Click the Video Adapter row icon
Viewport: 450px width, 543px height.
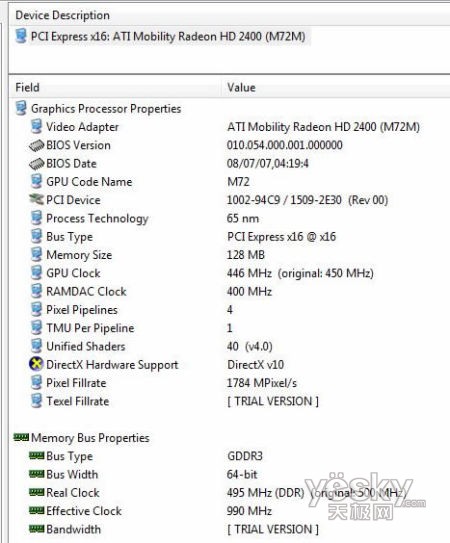click(36, 127)
